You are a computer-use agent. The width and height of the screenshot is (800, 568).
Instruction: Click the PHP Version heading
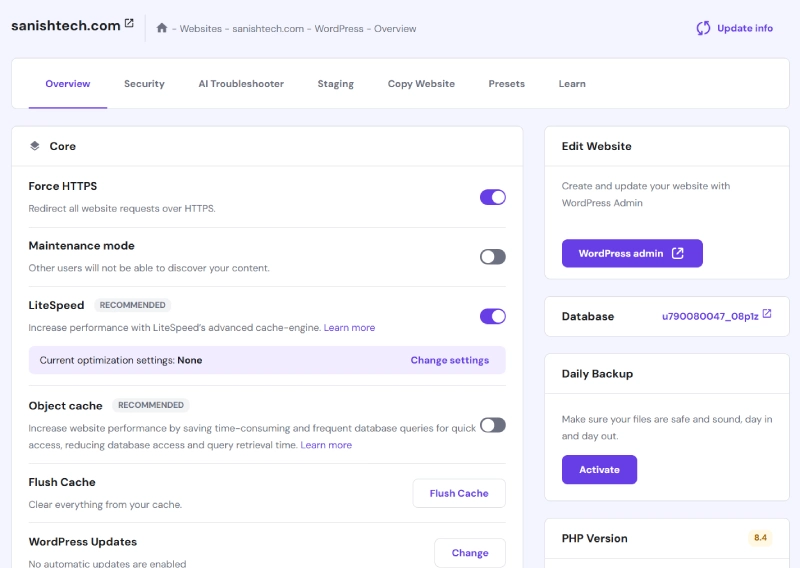(x=594, y=538)
